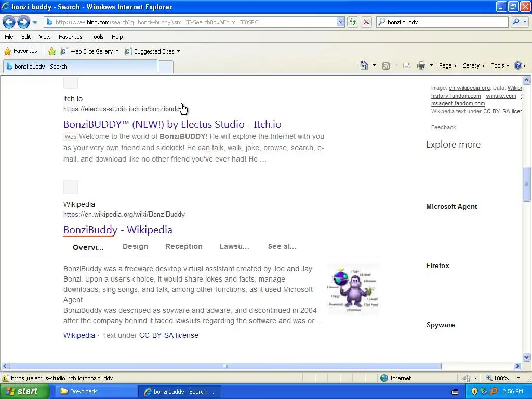
Task: Click the New Tab button
Action: (x=166, y=67)
